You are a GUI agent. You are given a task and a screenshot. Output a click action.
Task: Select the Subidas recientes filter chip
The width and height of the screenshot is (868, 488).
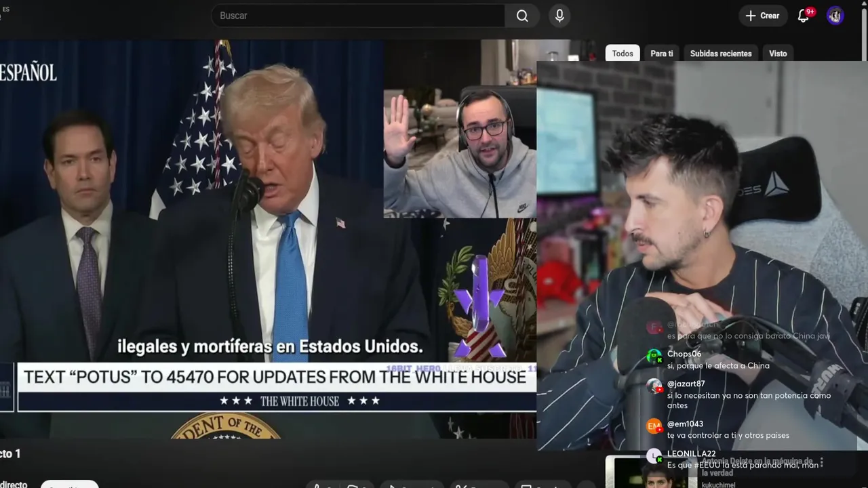721,54
